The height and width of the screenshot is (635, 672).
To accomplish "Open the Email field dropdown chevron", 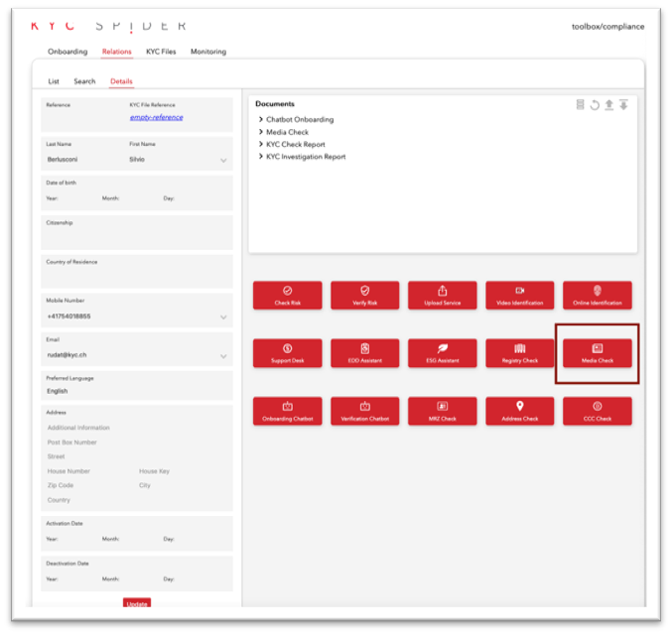I will 223,355.
